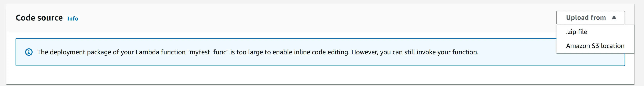Click the panel header between Info and Upload from
644x86 pixels.
click(300, 18)
